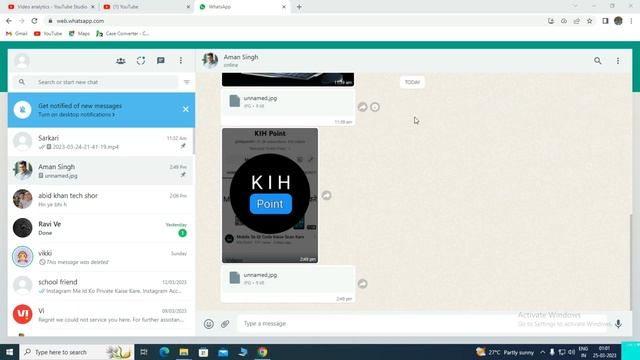Close the YouTube Studio browser tab
Viewport: 640px width, 360px height.
[x=93, y=7]
